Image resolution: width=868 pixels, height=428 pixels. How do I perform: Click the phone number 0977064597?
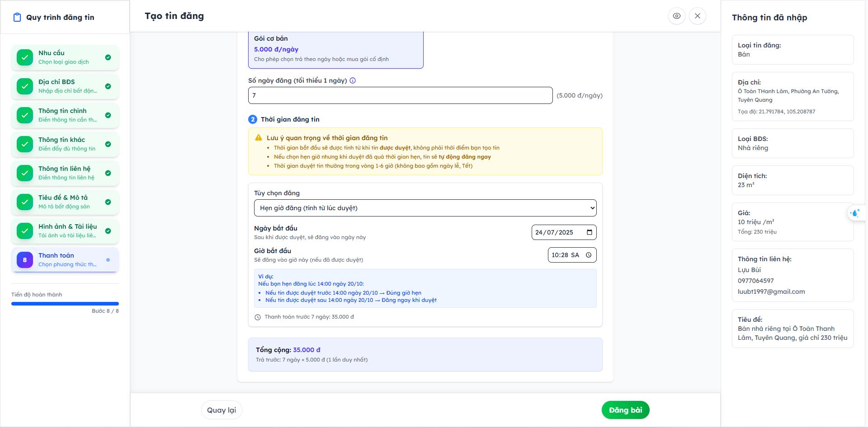tap(756, 281)
